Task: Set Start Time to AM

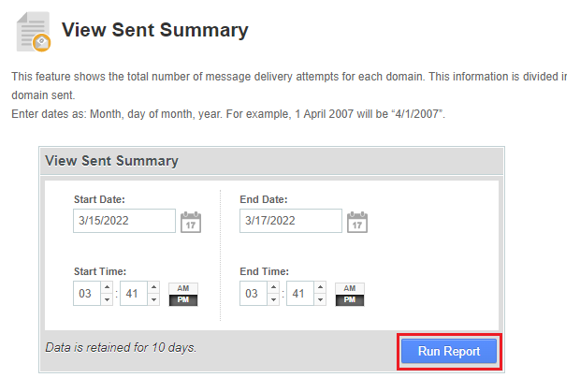Action: pyautogui.click(x=182, y=288)
